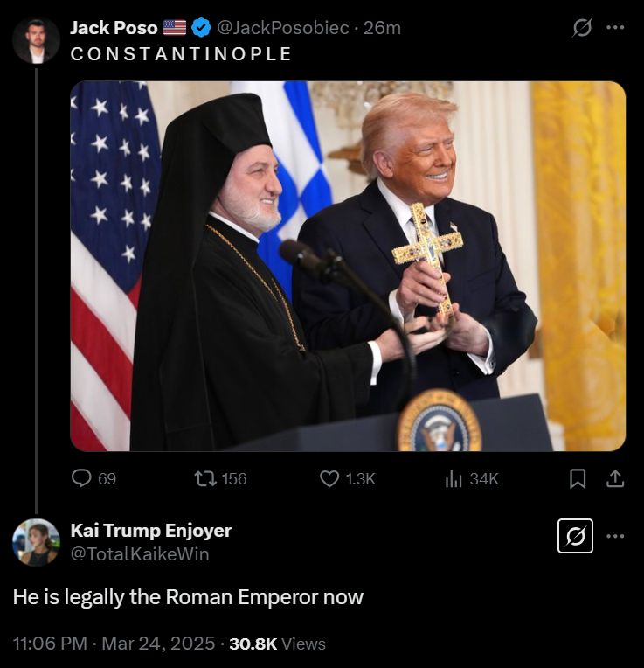View analytics via the 34K bar chart icon

(454, 479)
